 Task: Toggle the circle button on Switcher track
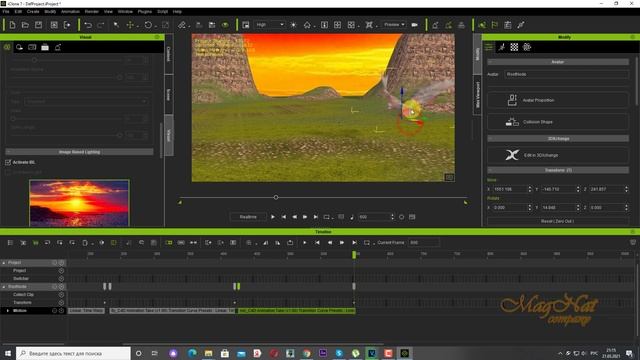pyautogui.click(x=61, y=279)
